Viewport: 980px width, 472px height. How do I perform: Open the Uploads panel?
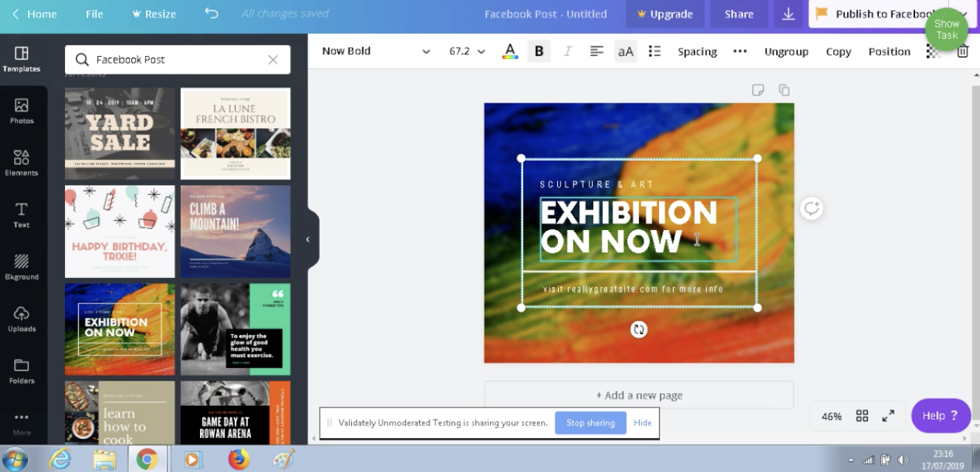pos(21,319)
